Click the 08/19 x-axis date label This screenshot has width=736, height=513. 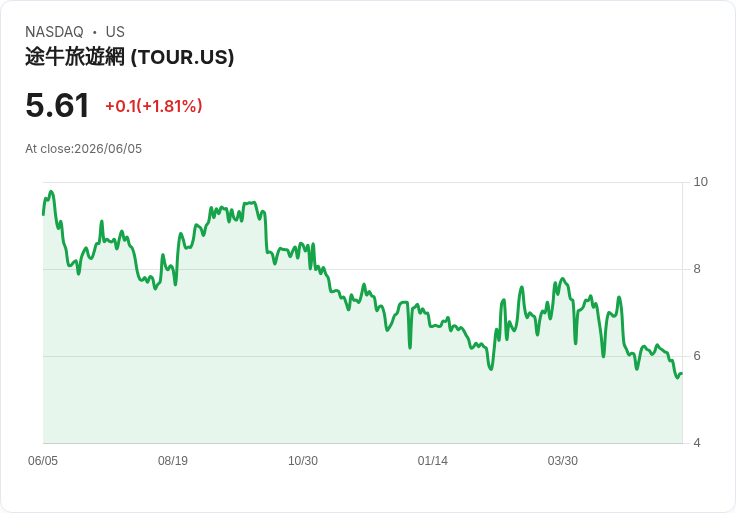(173, 461)
